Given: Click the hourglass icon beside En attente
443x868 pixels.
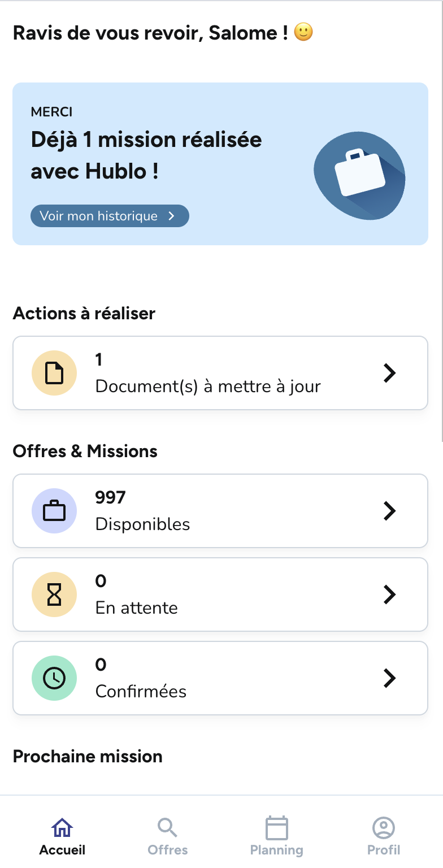Looking at the screenshot, I should 54,594.
